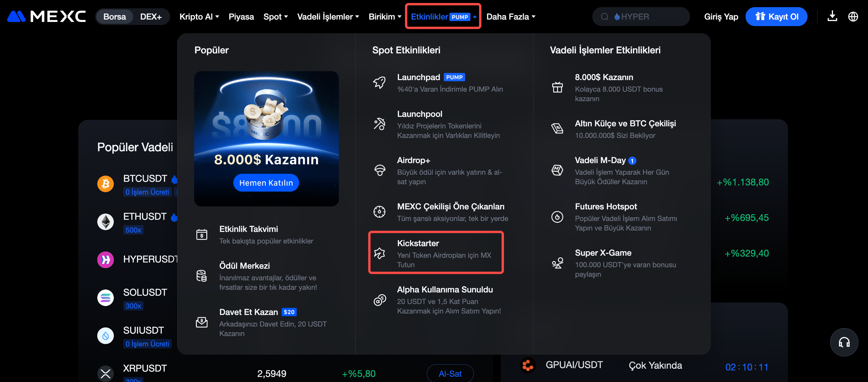This screenshot has width=868, height=382.
Task: Click the SUIUSDT coin icon
Action: 106,336
